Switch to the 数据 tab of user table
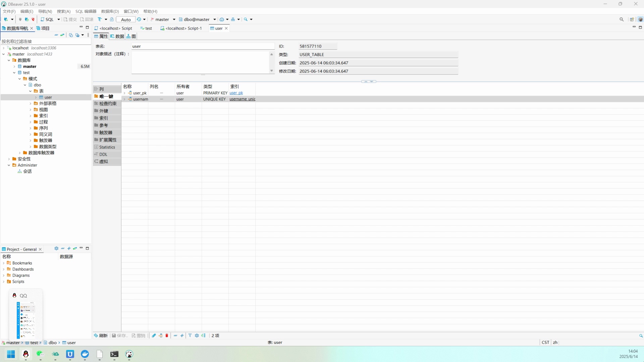The height and width of the screenshot is (362, 644). tap(117, 36)
